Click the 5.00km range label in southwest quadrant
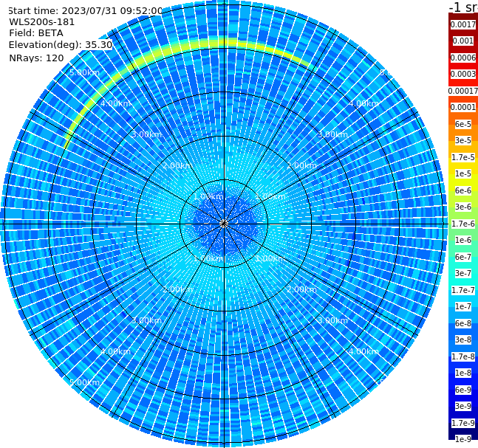Image resolution: width=478 pixels, height=448 pixels. tap(84, 382)
